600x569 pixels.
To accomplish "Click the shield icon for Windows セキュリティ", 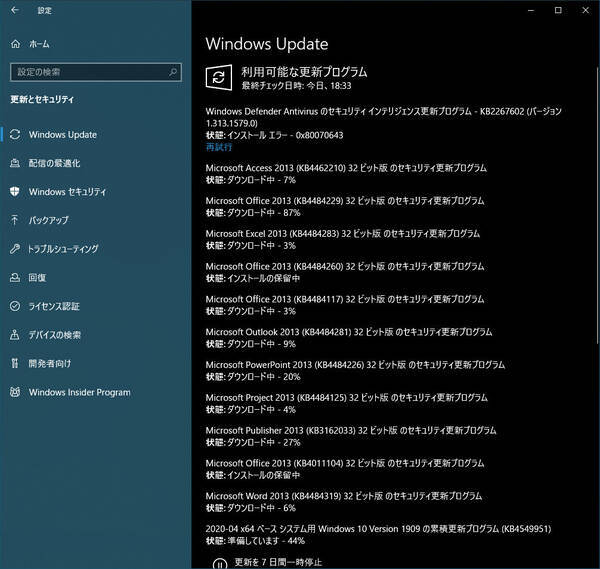I will click(x=15, y=191).
